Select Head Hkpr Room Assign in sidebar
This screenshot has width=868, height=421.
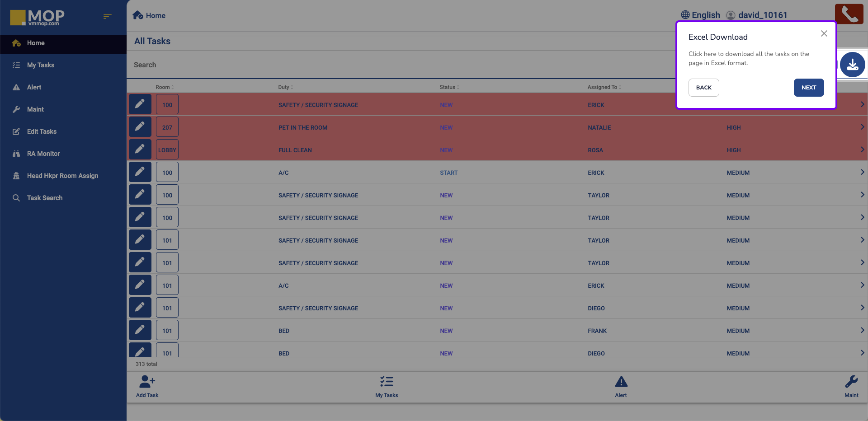[62, 176]
